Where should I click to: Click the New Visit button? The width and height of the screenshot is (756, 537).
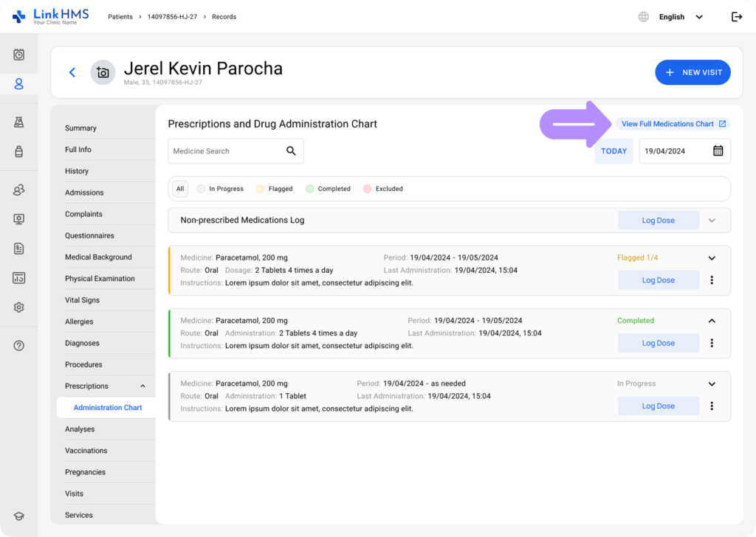[693, 72]
